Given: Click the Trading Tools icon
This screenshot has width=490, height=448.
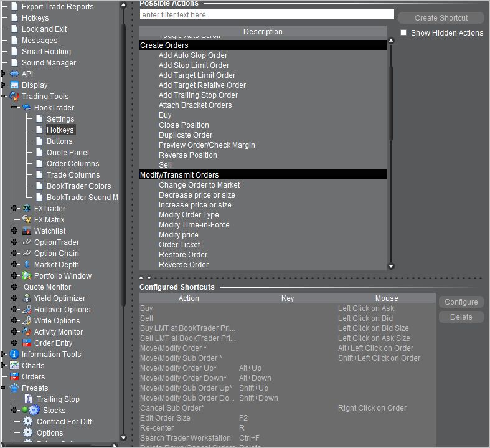Looking at the screenshot, I should (14, 97).
